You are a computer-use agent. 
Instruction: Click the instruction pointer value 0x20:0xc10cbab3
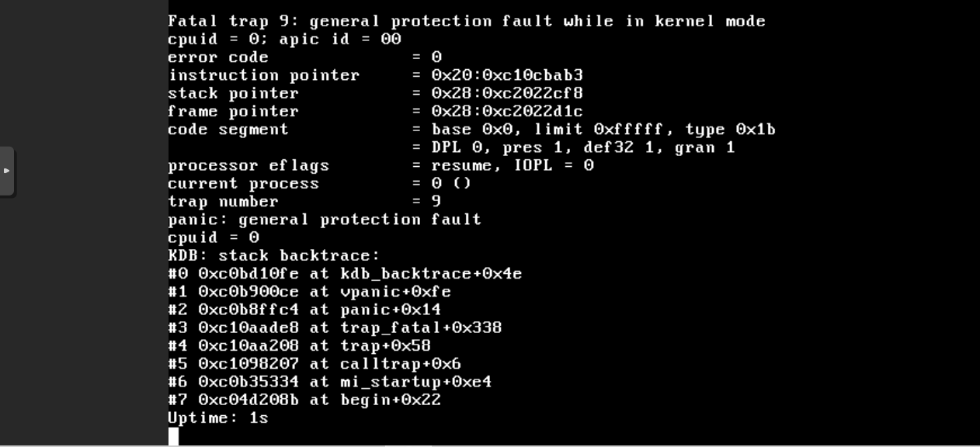tap(507, 75)
